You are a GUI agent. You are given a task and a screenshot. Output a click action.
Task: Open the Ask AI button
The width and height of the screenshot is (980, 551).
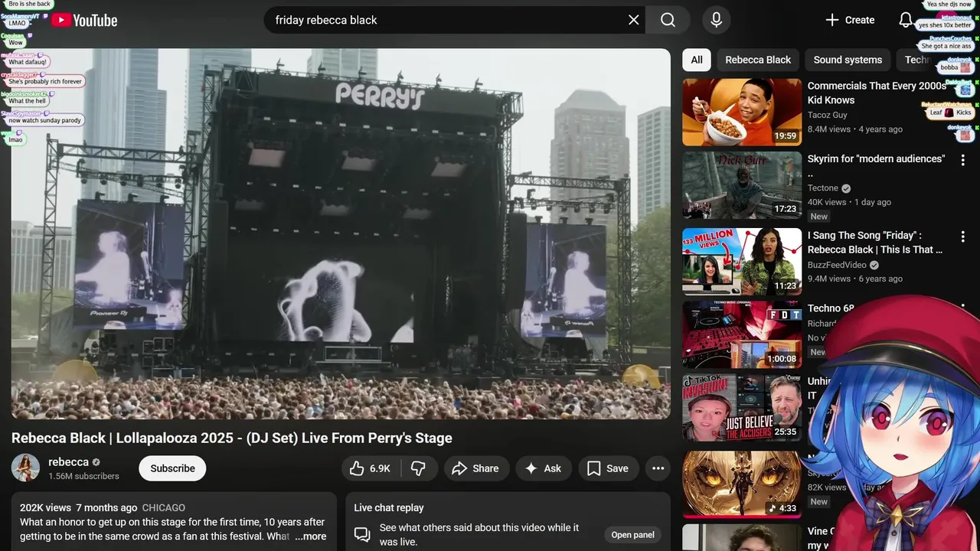(x=544, y=468)
